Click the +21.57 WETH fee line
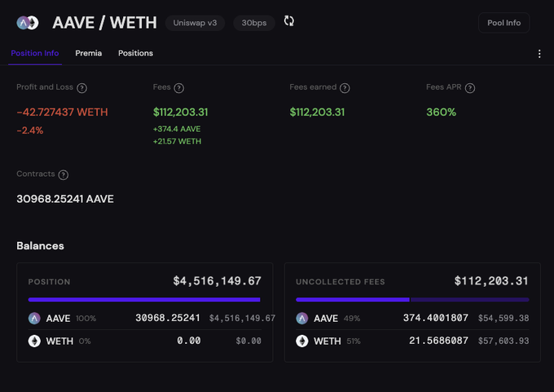This screenshot has width=554, height=392. tap(177, 141)
